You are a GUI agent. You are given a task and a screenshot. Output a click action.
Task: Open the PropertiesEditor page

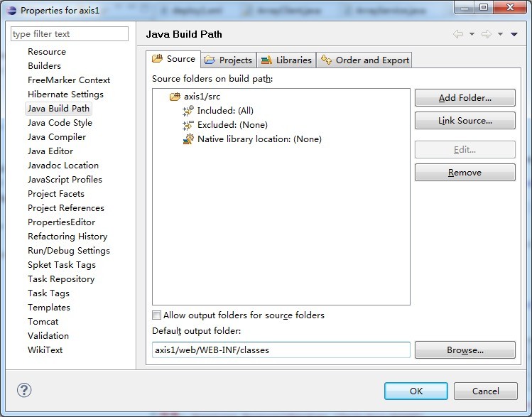click(61, 222)
